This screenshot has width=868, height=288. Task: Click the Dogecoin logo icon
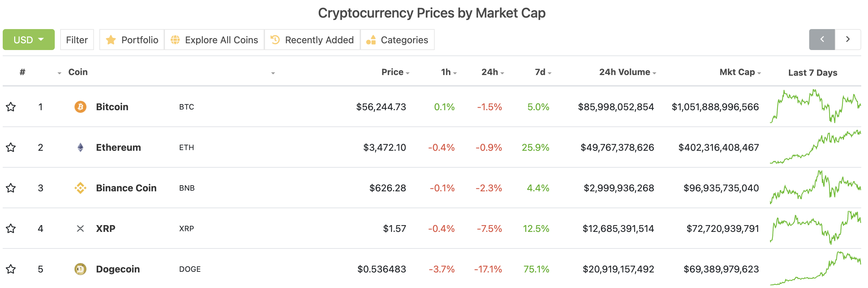(80, 269)
